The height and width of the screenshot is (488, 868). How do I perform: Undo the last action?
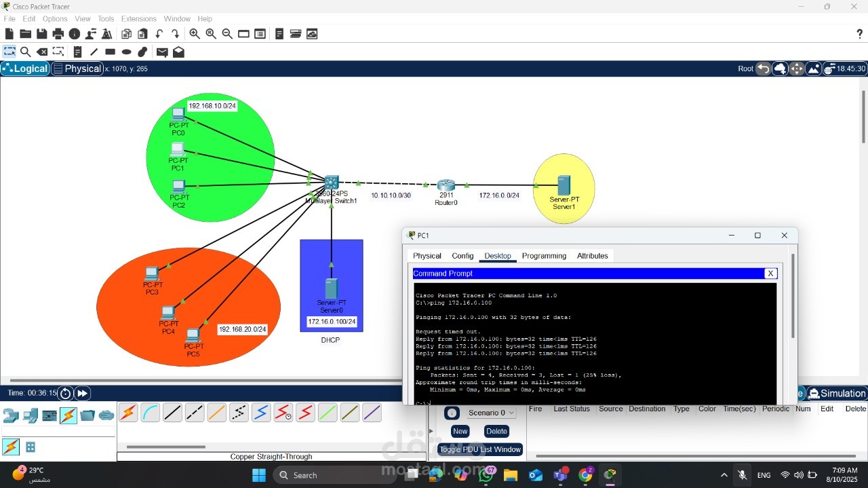[x=159, y=34]
